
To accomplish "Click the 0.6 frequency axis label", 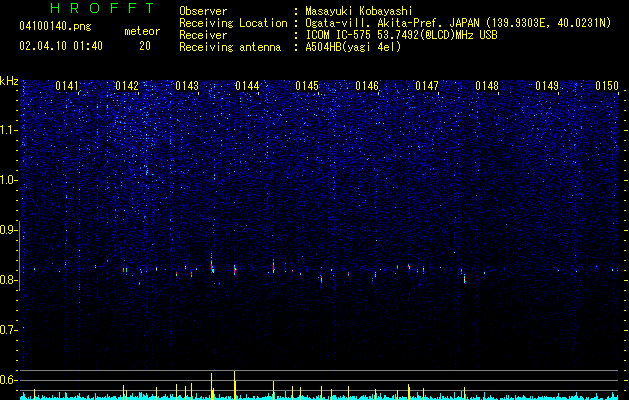I will pos(9,380).
